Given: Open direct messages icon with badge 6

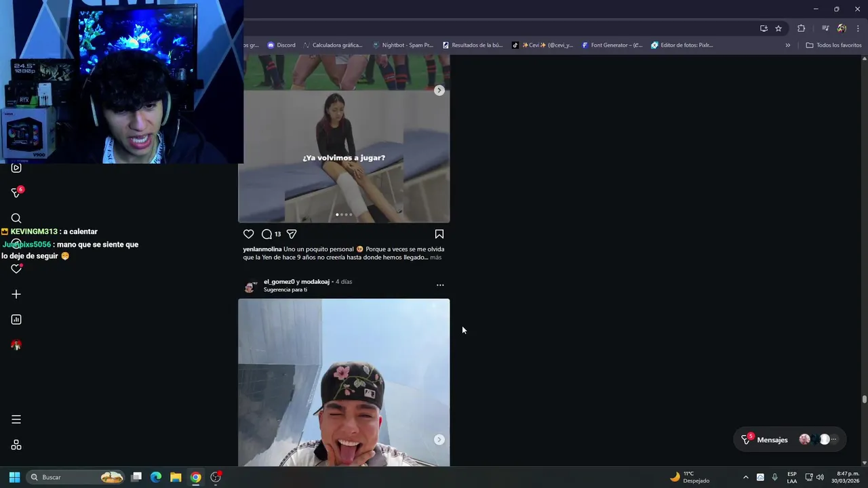Looking at the screenshot, I should pyautogui.click(x=16, y=193).
